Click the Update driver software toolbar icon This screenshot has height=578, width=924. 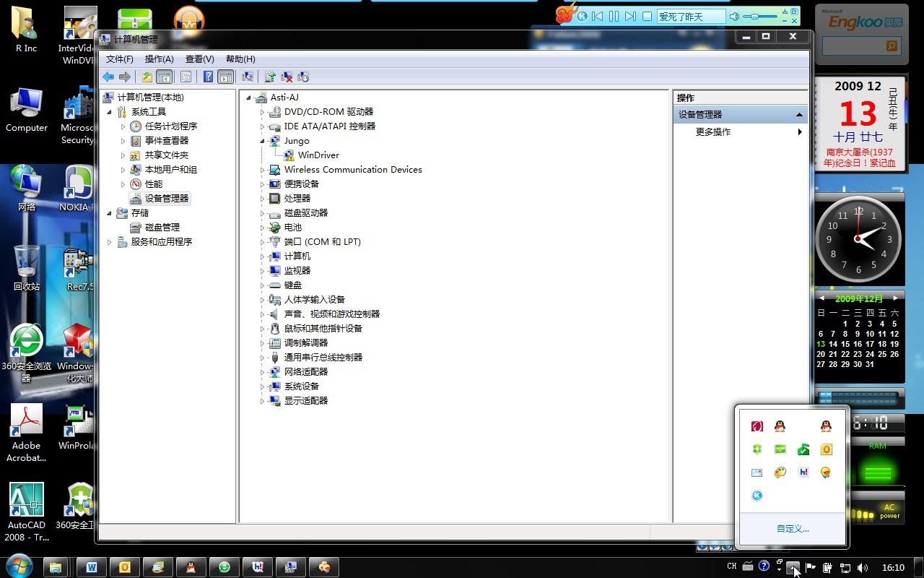click(x=270, y=77)
